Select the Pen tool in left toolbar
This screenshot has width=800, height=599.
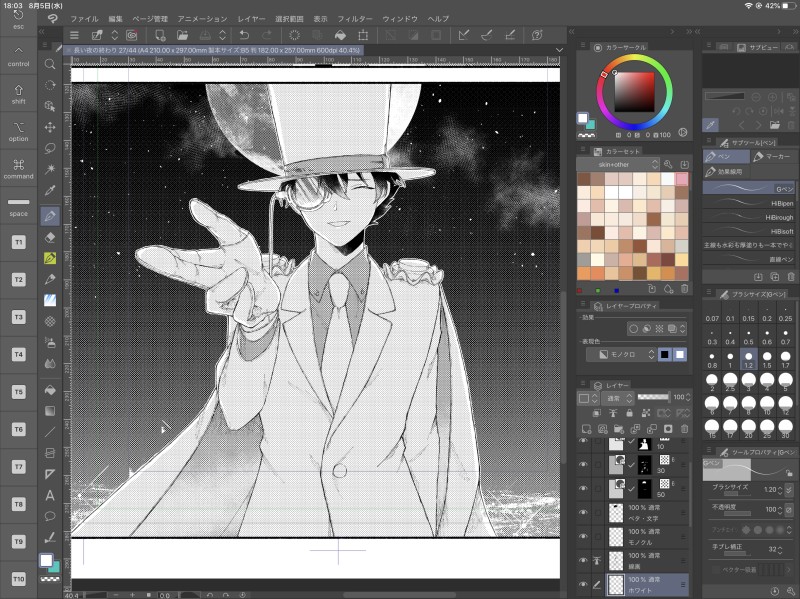[x=50, y=215]
